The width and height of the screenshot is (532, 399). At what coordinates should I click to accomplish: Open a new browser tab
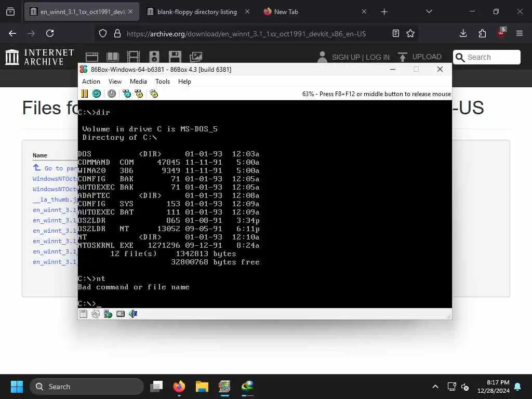(384, 12)
